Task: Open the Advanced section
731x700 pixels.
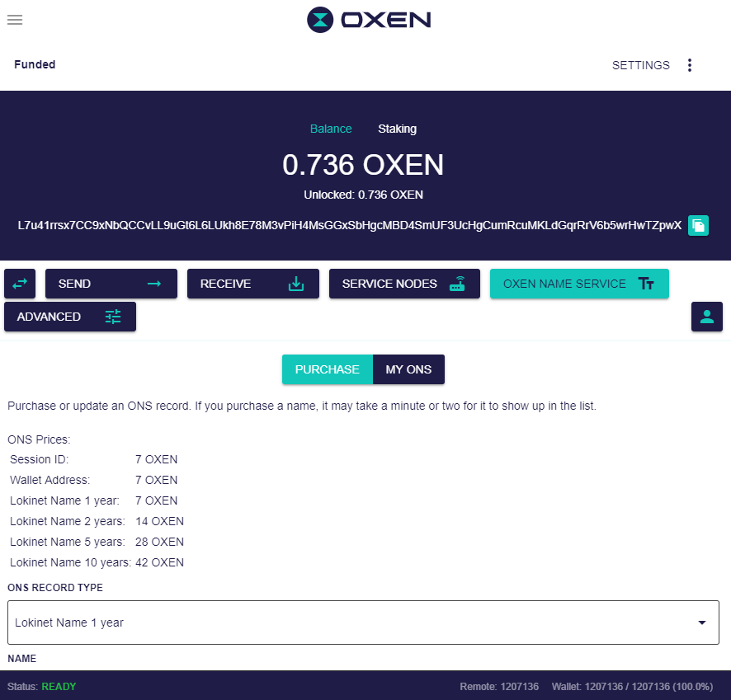Action: (69, 317)
